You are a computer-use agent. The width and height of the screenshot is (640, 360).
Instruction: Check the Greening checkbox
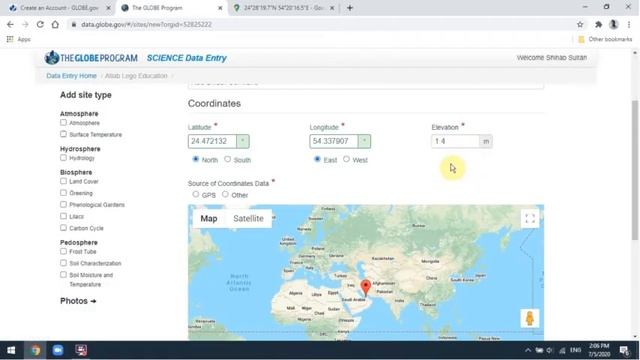[x=63, y=193]
